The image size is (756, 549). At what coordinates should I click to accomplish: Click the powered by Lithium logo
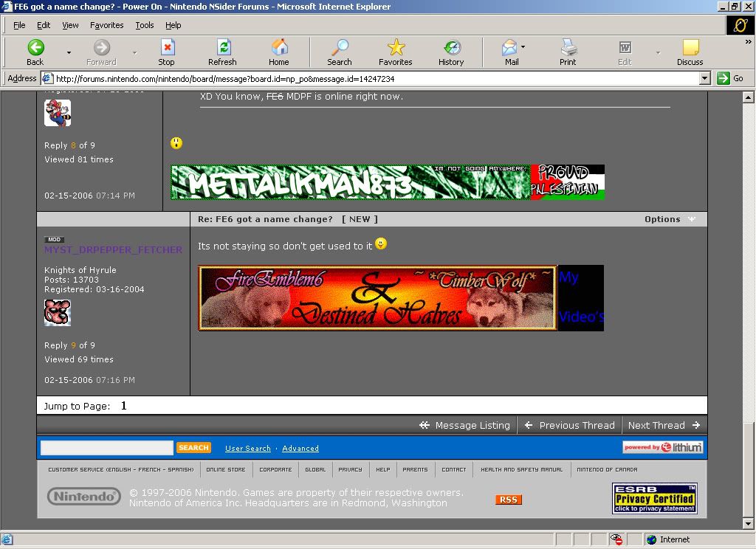point(662,447)
